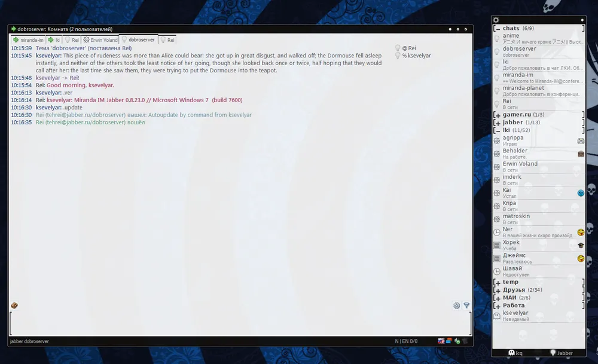Select the dobroserver chat tab
Screen dimensions: 598x364
139,39
